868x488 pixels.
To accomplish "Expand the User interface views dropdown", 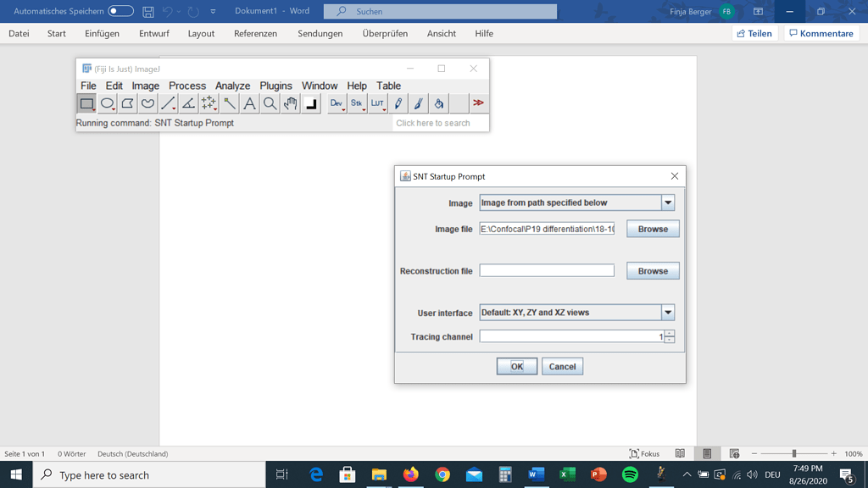I will coord(667,312).
